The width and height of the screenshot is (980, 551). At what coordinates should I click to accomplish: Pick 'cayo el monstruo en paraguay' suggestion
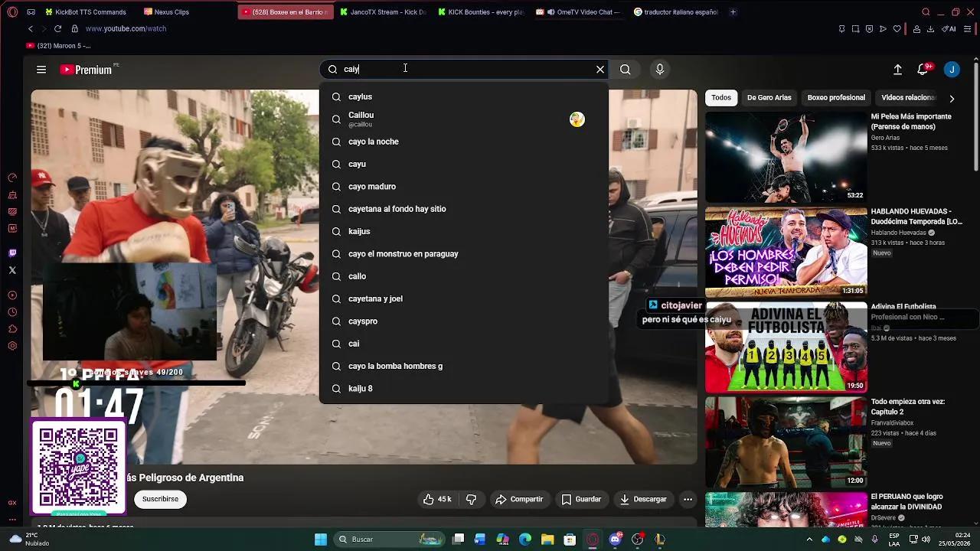point(464,254)
